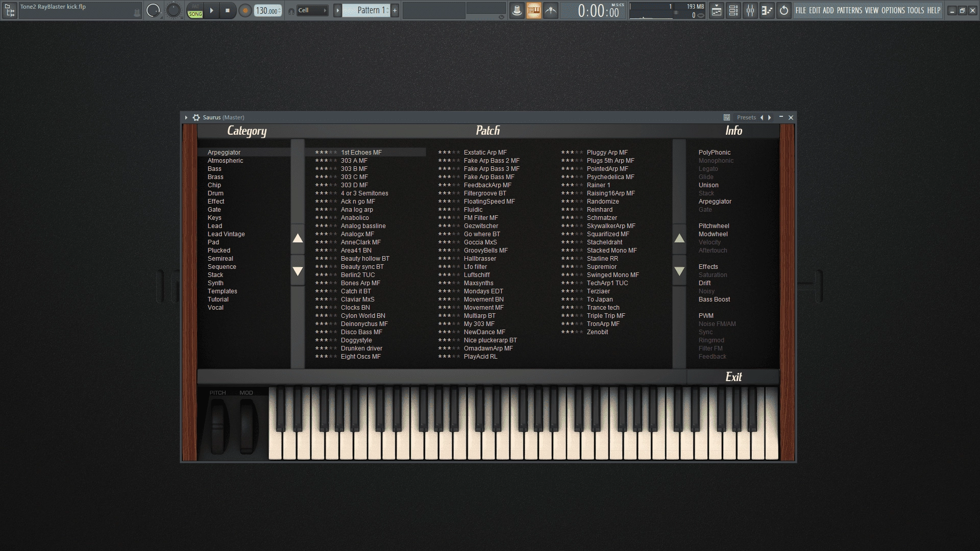Open the Channel rack icon

733,10
